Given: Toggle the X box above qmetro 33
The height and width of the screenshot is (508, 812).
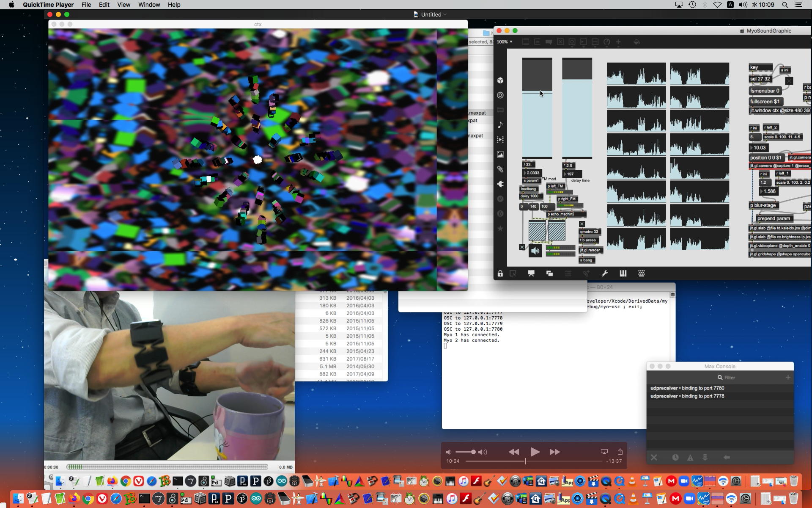Looking at the screenshot, I should point(582,224).
